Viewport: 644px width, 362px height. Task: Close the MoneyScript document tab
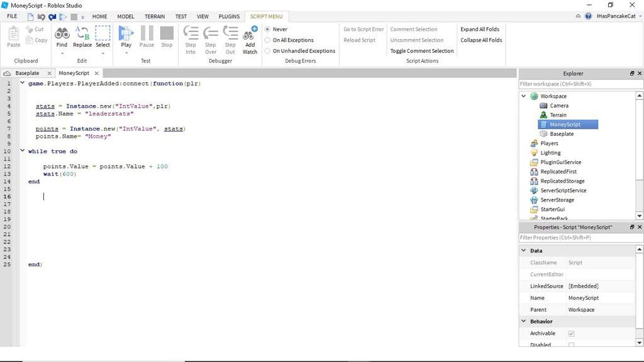[x=96, y=73]
